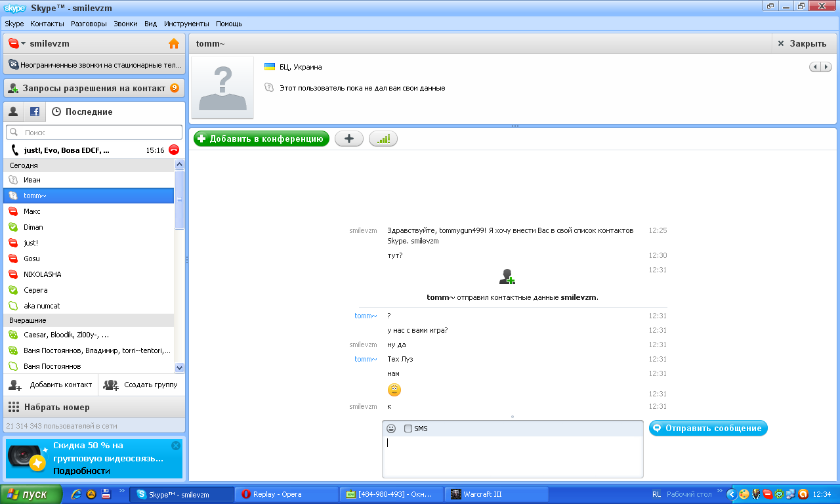Close the group video discount ad
This screenshot has height=504, width=840.
click(x=176, y=446)
